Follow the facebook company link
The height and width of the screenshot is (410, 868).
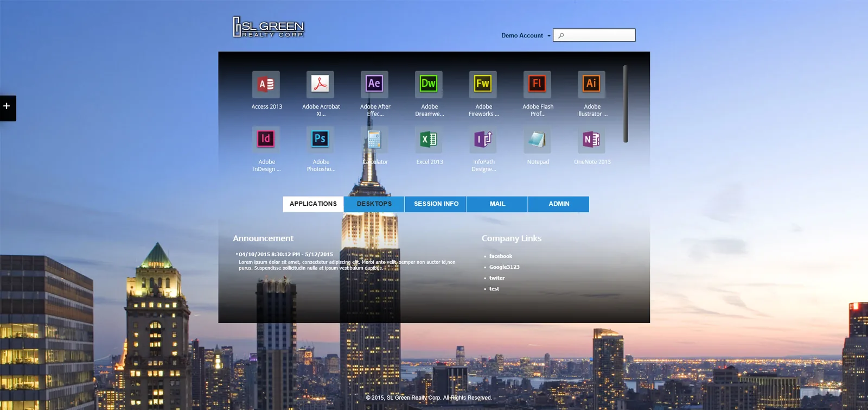tap(500, 256)
